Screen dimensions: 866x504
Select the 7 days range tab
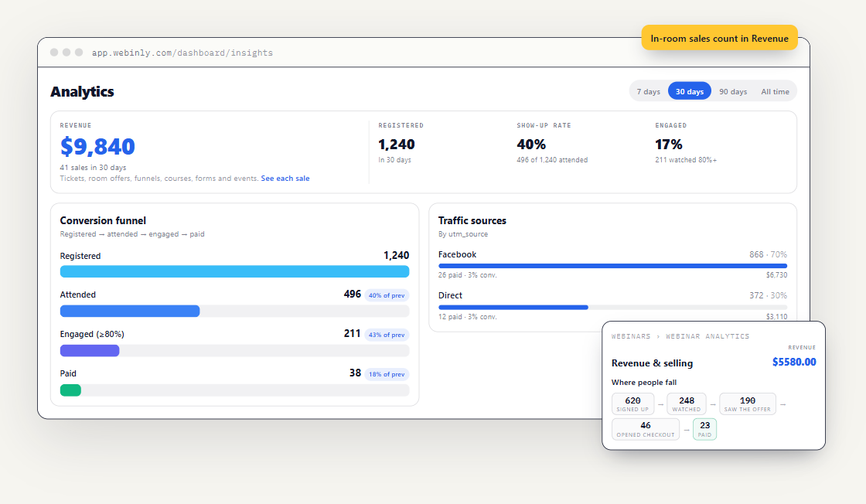pyautogui.click(x=649, y=92)
